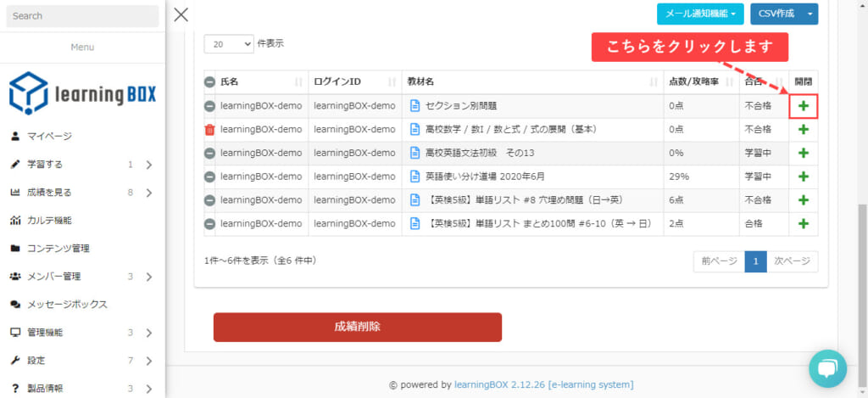The height and width of the screenshot is (398, 868).
Task: Open マイページ in the sidebar
Action: click(x=49, y=136)
